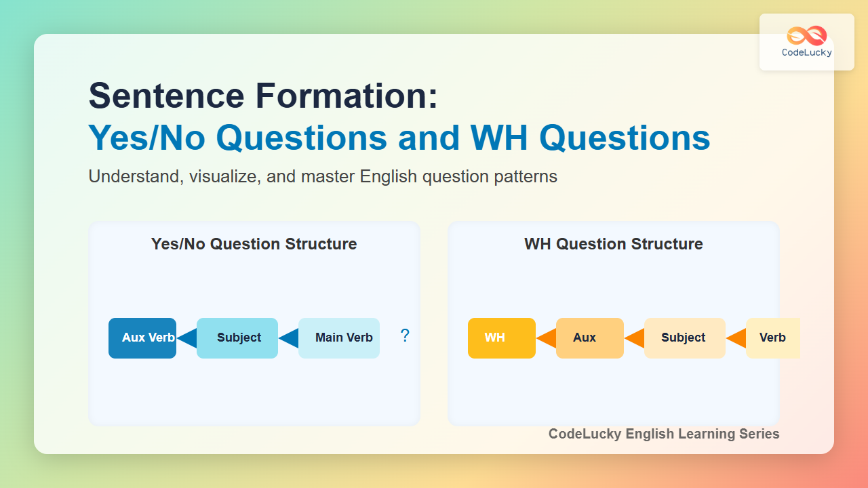
Task: Select the dark blue Aux Verb box
Action: pyautogui.click(x=142, y=338)
